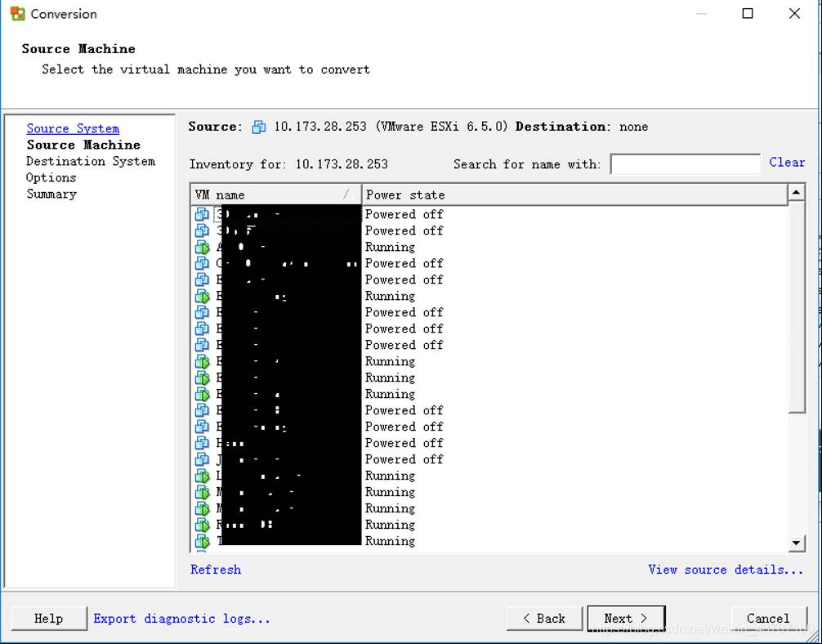822x644 pixels.
Task: Click the ESXi host icon beside Source
Action: tap(259, 127)
